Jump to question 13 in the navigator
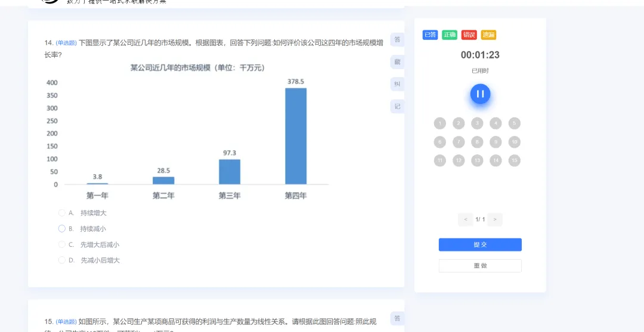Image resolution: width=644 pixels, height=332 pixels. point(477,160)
